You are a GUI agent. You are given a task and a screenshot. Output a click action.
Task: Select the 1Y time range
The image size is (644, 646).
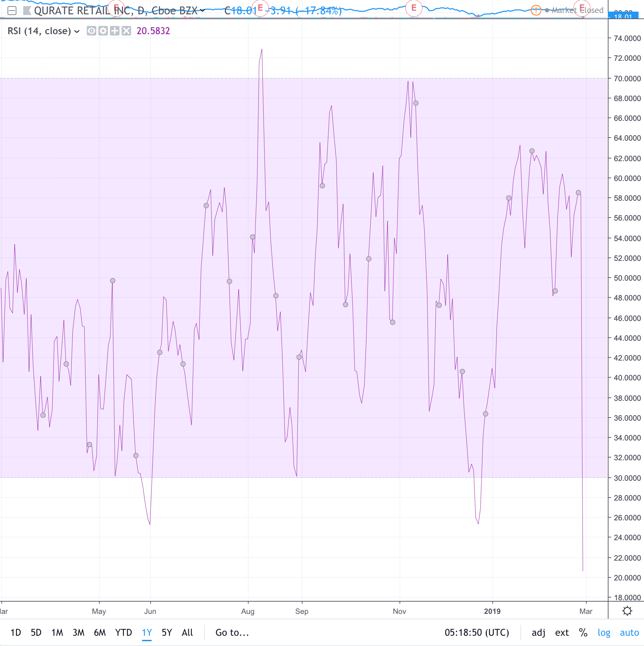click(x=146, y=633)
